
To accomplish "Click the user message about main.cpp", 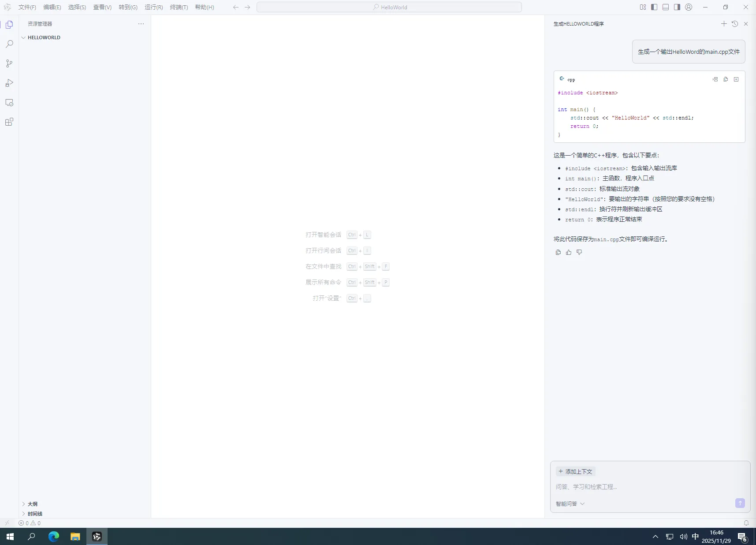I will (x=689, y=52).
